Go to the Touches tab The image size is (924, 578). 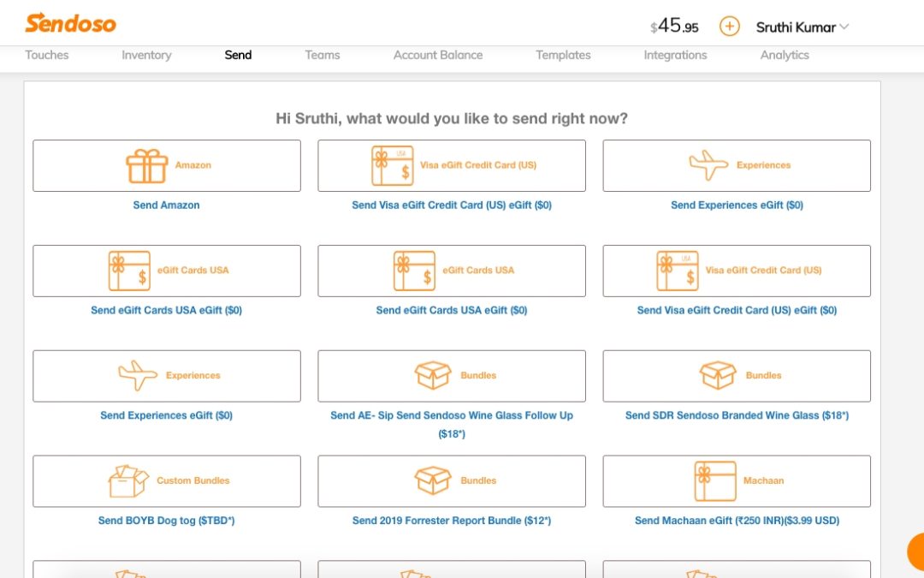click(x=46, y=55)
